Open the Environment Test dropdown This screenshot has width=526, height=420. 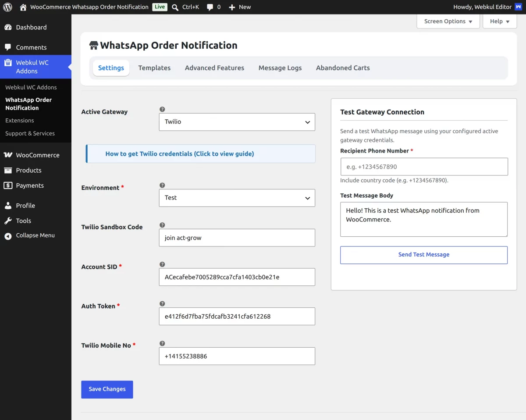tap(237, 198)
